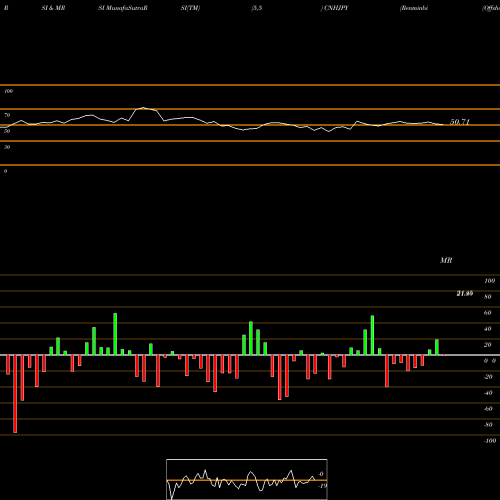Click the deepest red MR bar near -100
This screenshot has height=500, width=500.
pos(15,394)
